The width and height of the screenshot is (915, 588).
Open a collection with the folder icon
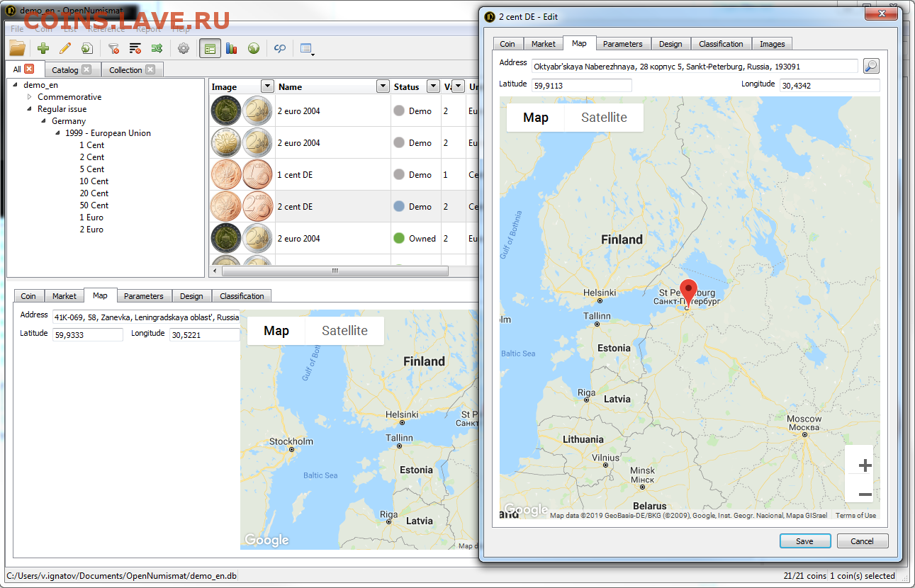17,48
